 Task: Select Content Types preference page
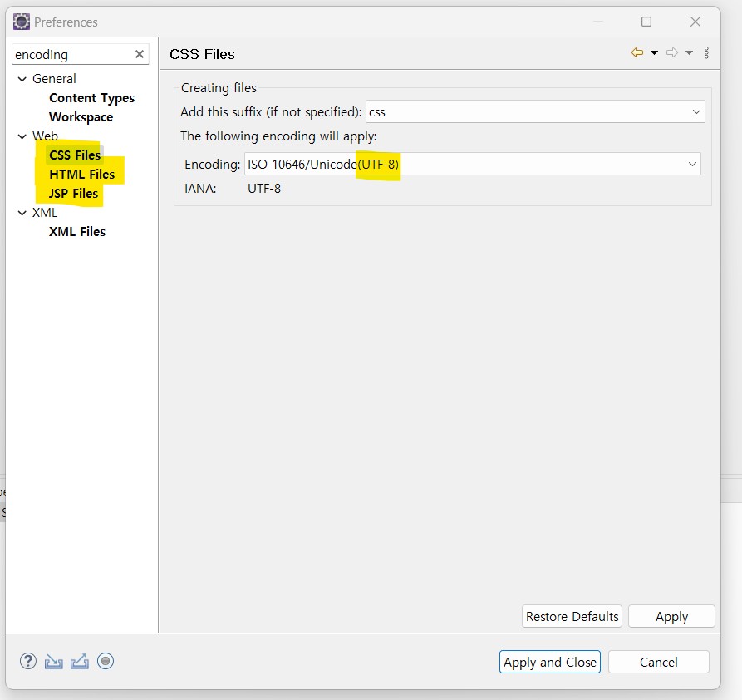click(x=91, y=98)
